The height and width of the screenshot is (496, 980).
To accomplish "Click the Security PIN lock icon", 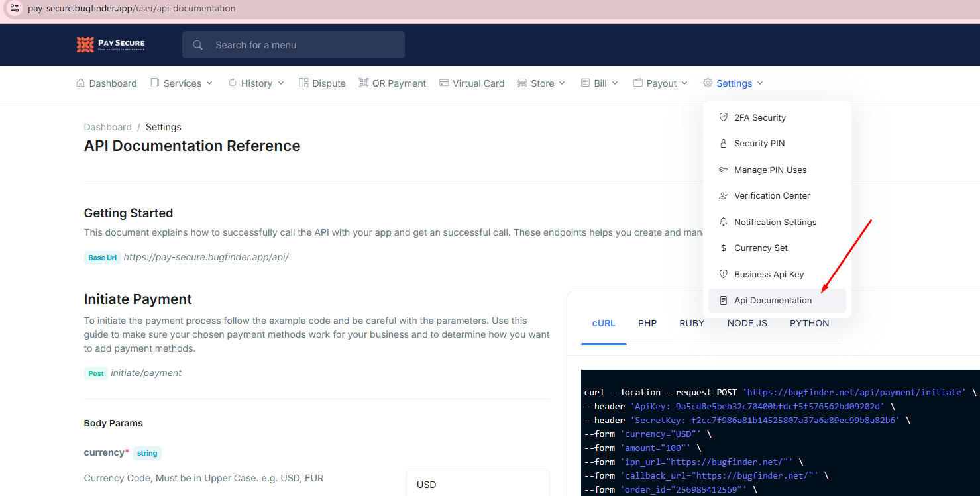I will coord(724,143).
